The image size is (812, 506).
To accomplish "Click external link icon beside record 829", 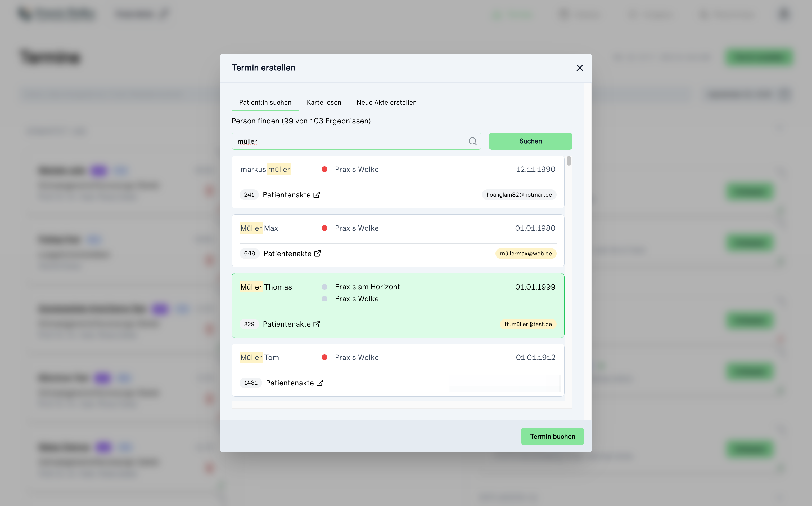I will [317, 324].
